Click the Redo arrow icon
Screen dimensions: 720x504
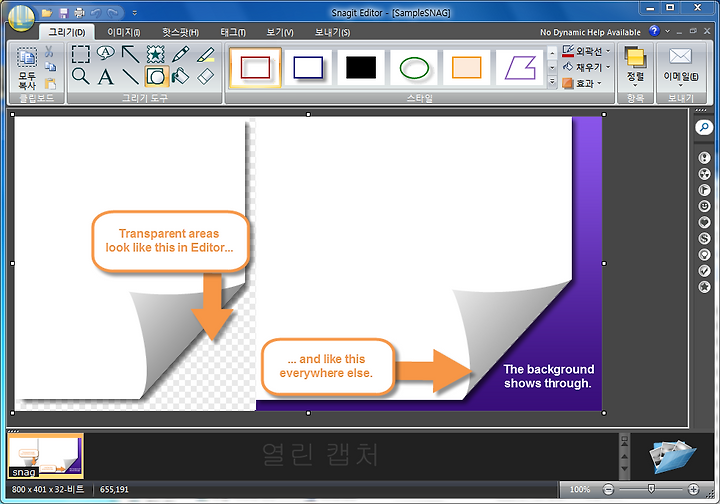(x=112, y=13)
